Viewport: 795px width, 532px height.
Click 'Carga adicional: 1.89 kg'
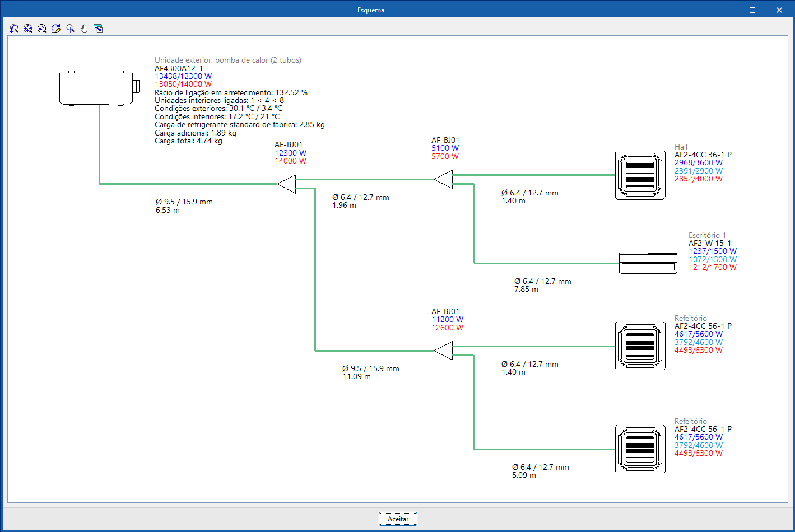click(196, 133)
